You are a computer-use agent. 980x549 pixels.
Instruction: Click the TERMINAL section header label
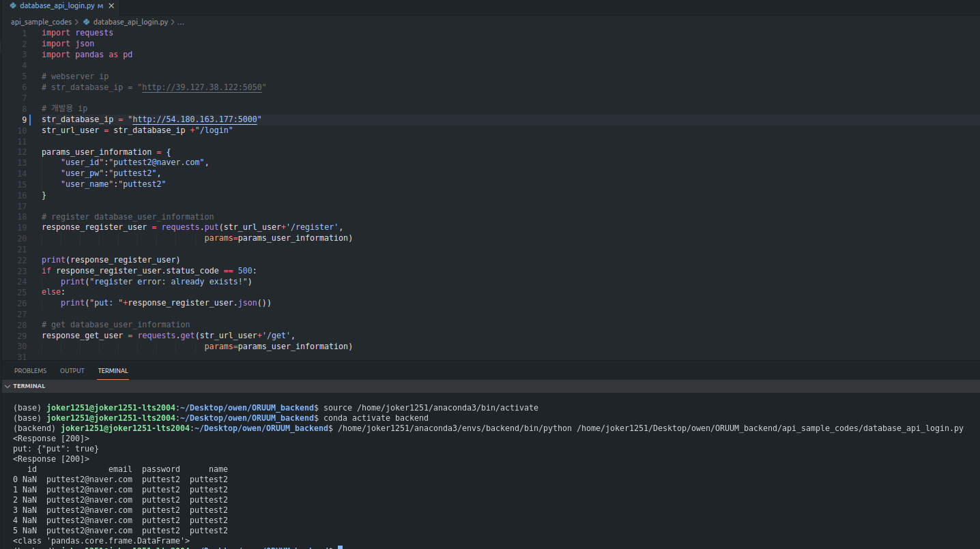click(x=29, y=386)
